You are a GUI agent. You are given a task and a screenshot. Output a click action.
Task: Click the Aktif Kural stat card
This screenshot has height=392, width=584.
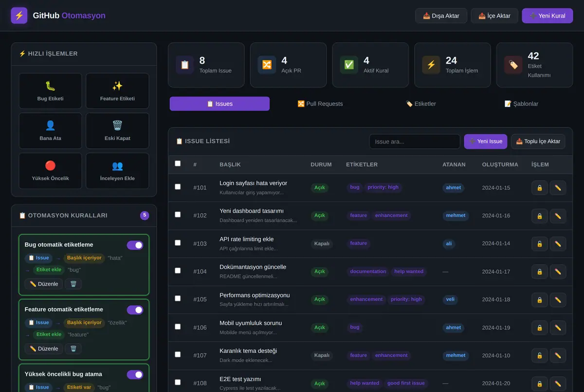click(x=370, y=65)
